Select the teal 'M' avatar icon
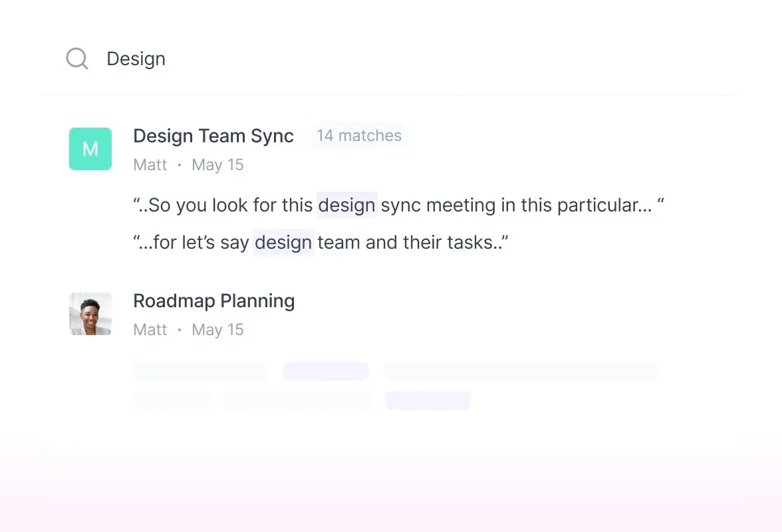The height and width of the screenshot is (532, 782). [90, 149]
